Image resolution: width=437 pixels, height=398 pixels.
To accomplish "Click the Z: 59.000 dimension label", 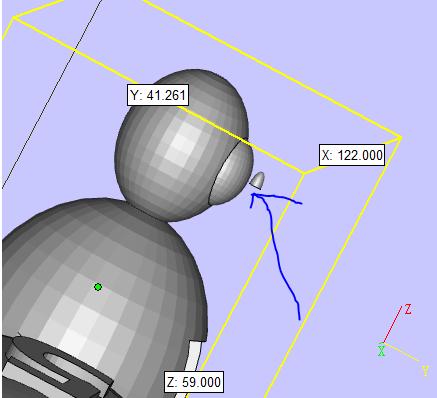I will point(194,382).
